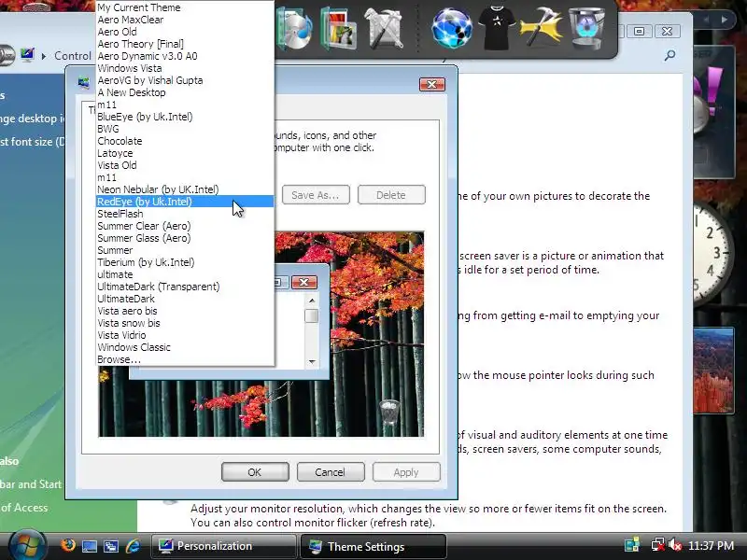Click the network tray icon with red X
Image resolution: width=747 pixels, height=560 pixels.
(658, 545)
